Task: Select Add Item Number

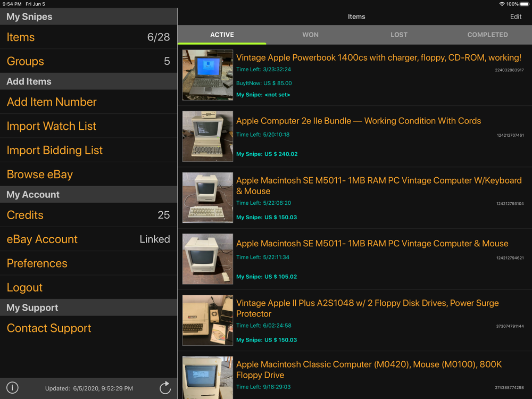Action: pyautogui.click(x=88, y=102)
